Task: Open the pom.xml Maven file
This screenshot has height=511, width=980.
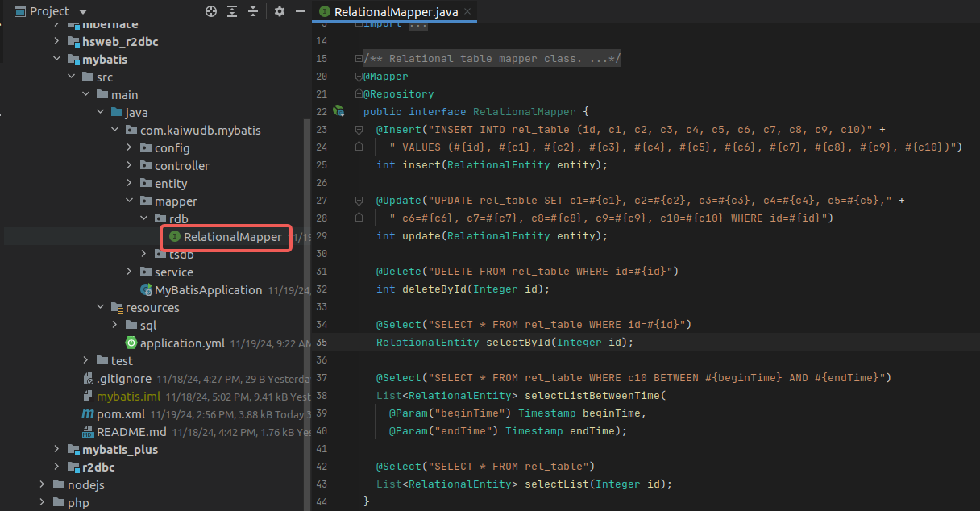Action: click(120, 414)
